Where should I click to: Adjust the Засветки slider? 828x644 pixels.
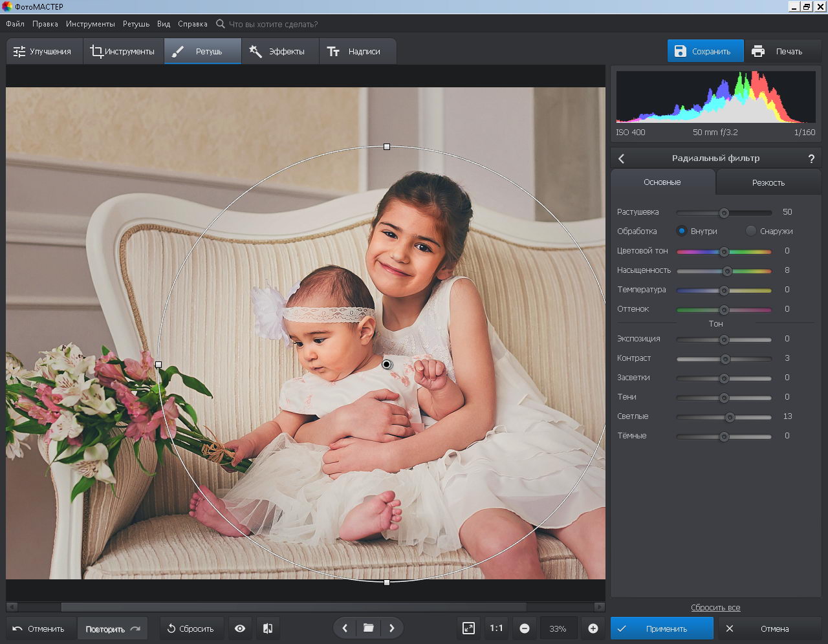724,378
